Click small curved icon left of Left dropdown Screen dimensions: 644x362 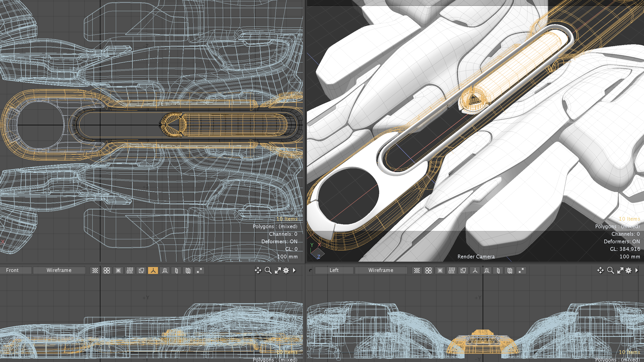click(311, 270)
